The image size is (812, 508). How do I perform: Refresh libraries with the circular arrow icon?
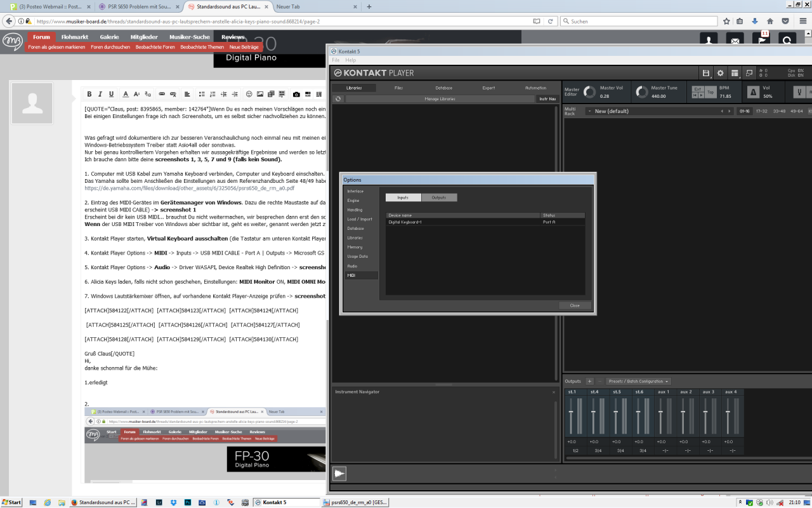coord(338,99)
